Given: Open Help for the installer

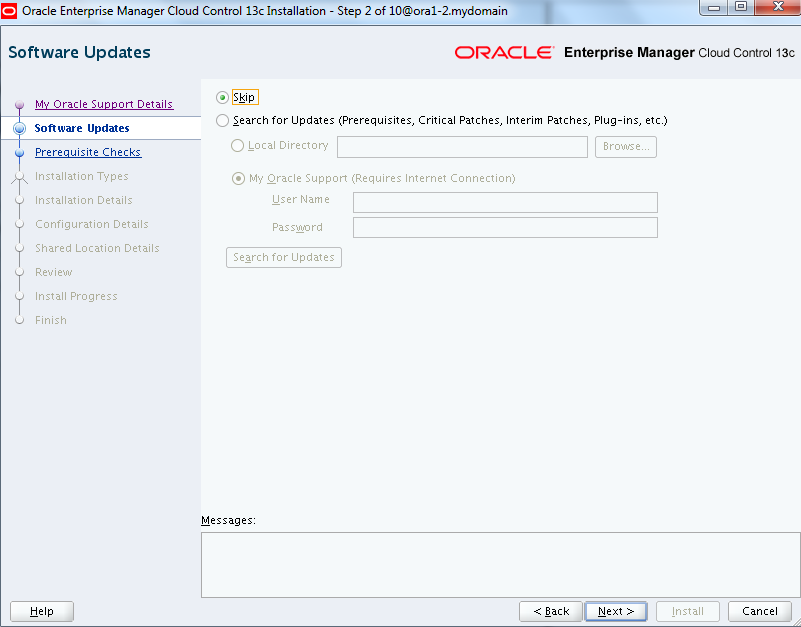Looking at the screenshot, I should pyautogui.click(x=42, y=611).
